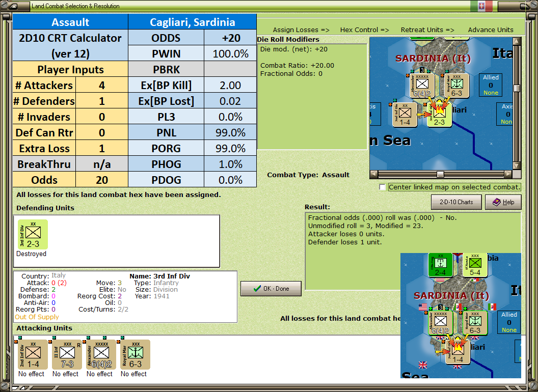
Task: Click the Allied 0 None box on upper map
Action: (x=491, y=85)
